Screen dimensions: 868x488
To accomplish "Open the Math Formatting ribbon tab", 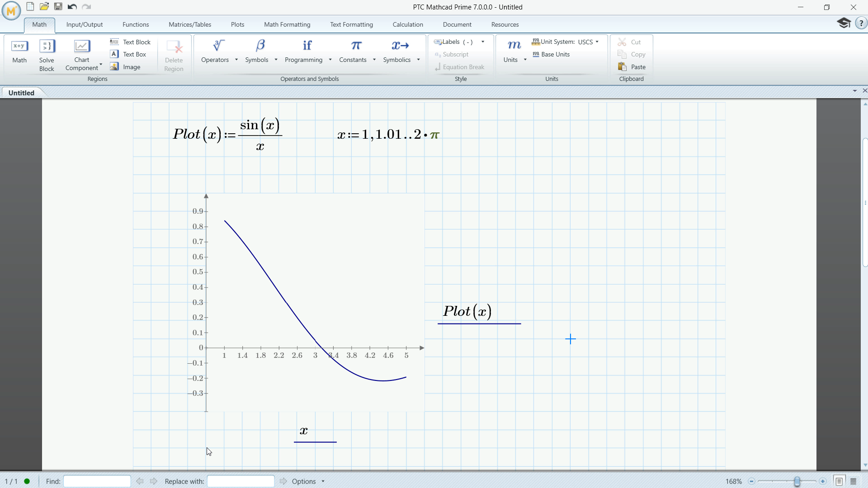I will [287, 24].
